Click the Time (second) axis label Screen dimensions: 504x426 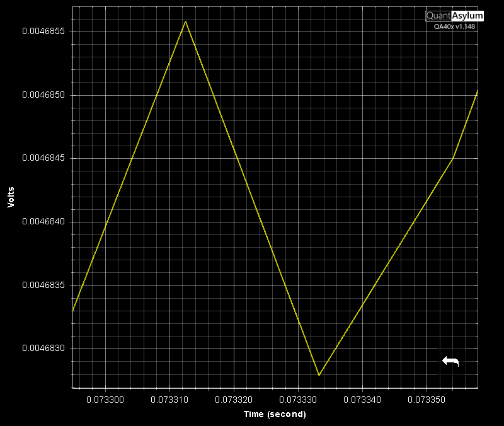coord(275,414)
